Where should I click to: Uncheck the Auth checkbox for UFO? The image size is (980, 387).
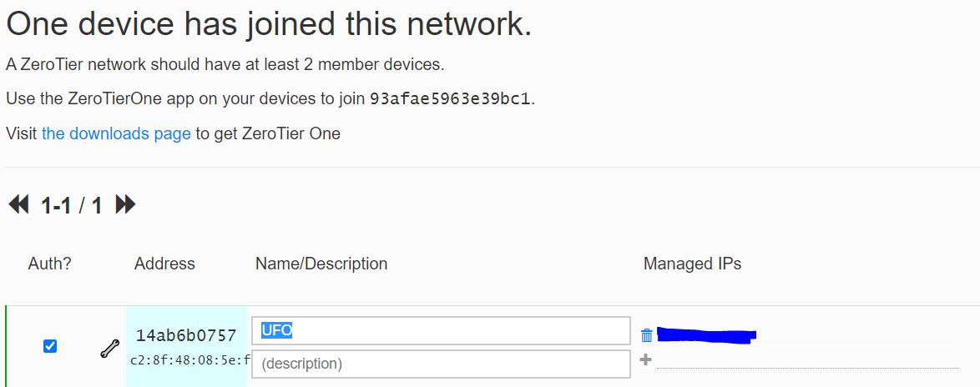50,346
